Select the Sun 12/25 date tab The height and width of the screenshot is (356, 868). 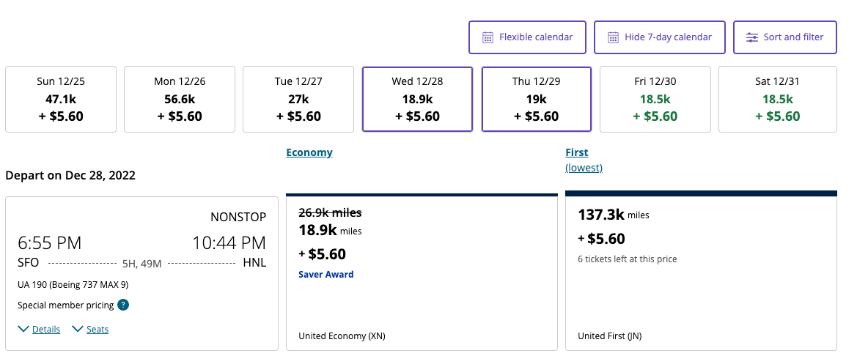(x=61, y=99)
